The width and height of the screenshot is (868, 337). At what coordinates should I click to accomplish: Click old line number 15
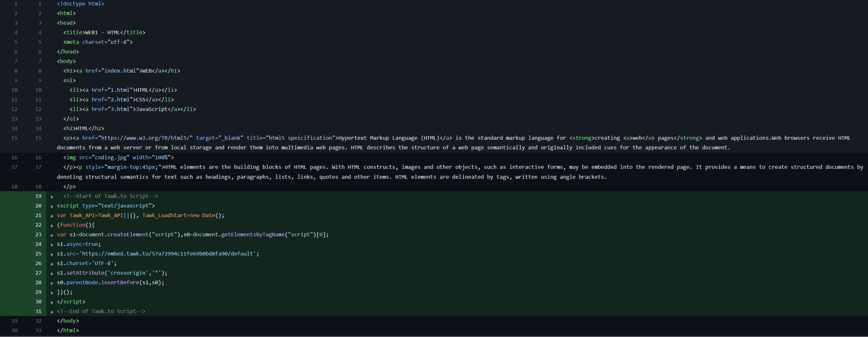pyautogui.click(x=14, y=138)
